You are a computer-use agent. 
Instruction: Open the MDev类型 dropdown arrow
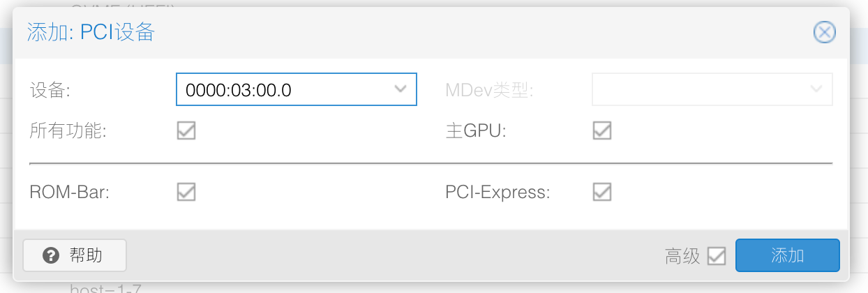click(816, 89)
